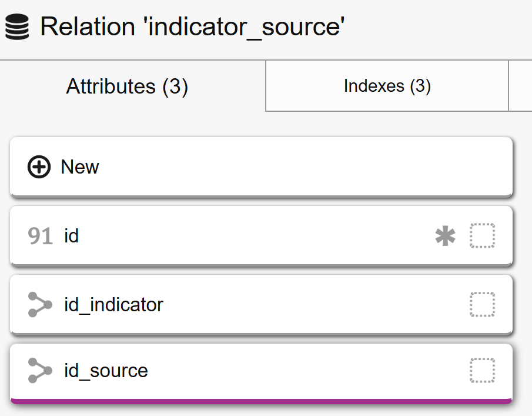Tick the dashed checkbox for id attribute
The height and width of the screenshot is (416, 532).
pos(482,236)
